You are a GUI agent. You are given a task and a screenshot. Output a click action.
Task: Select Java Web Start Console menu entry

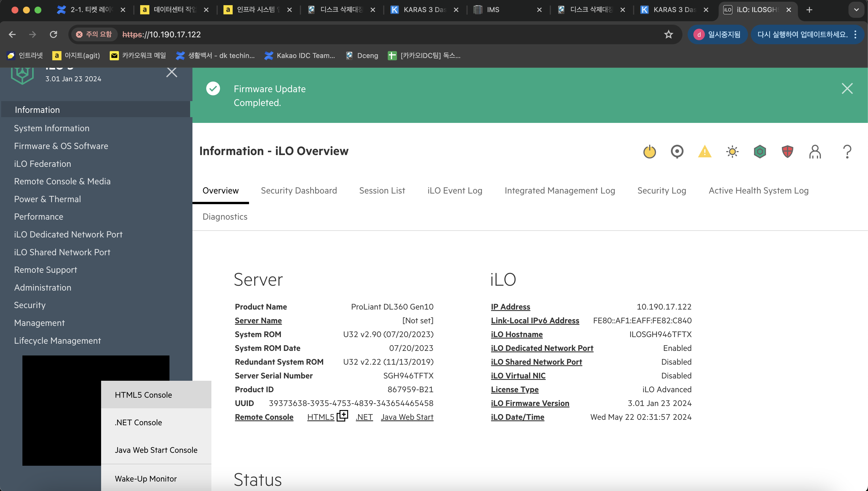point(156,450)
